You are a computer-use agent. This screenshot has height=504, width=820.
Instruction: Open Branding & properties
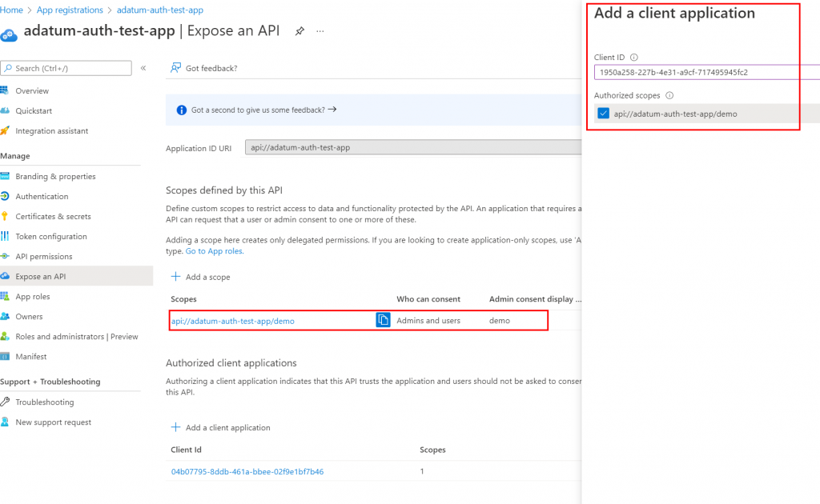pyautogui.click(x=55, y=177)
